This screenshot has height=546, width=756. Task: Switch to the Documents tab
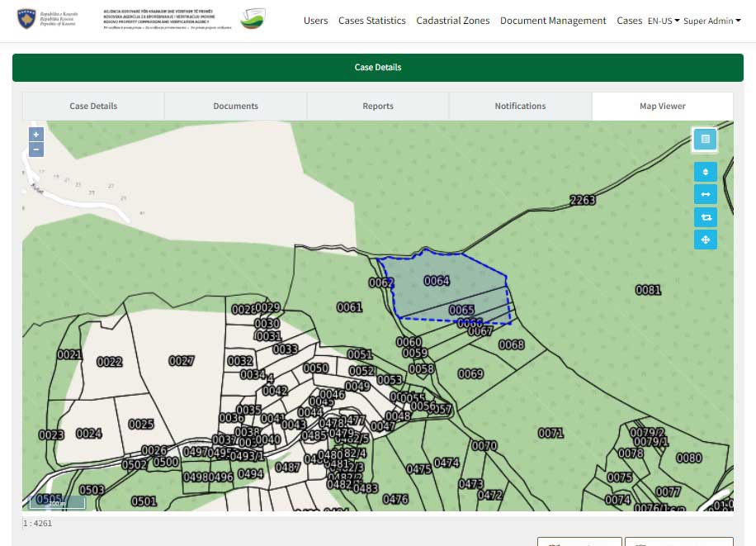235,106
